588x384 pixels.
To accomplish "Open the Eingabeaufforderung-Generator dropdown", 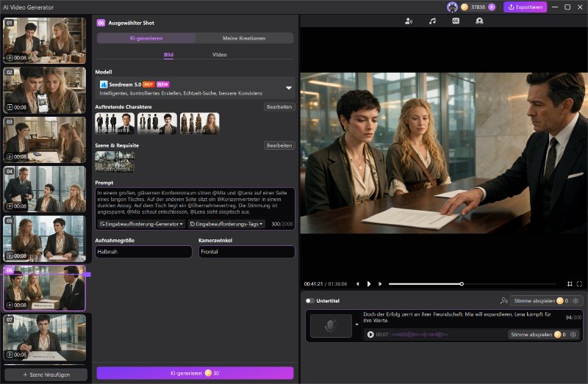I will [x=141, y=224].
